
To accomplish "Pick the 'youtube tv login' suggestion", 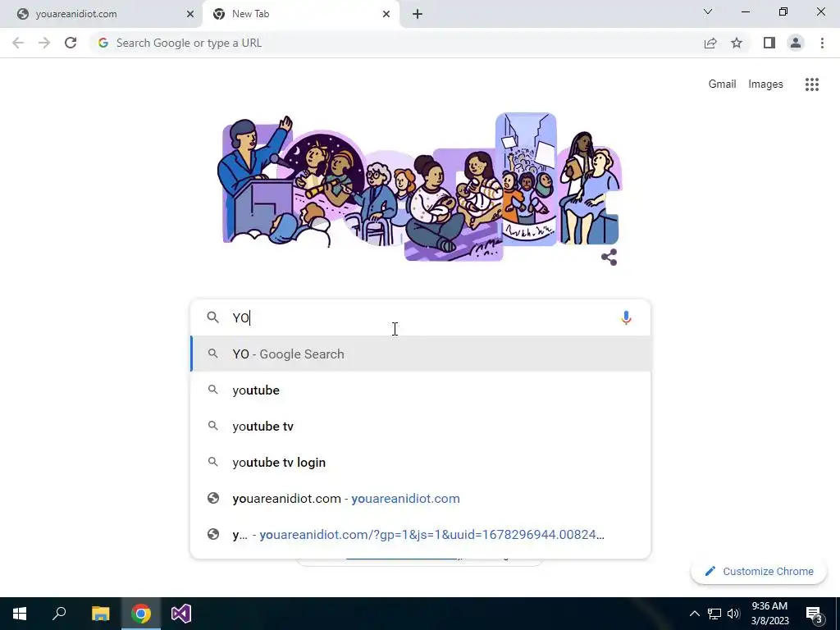I will coord(421,463).
